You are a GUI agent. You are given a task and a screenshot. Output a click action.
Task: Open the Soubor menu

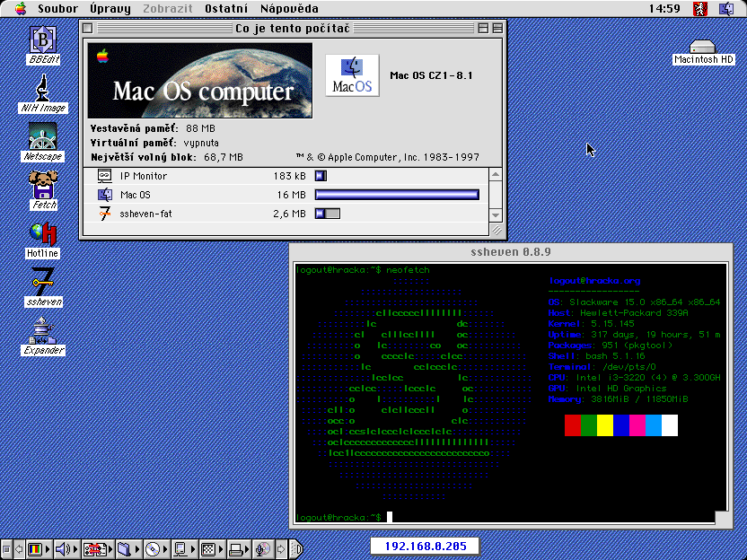tap(57, 9)
